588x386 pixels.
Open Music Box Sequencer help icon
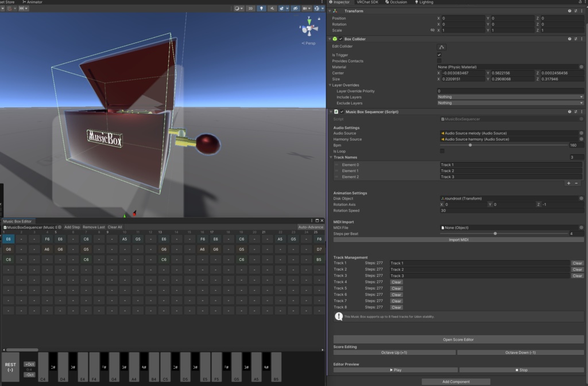(570, 112)
